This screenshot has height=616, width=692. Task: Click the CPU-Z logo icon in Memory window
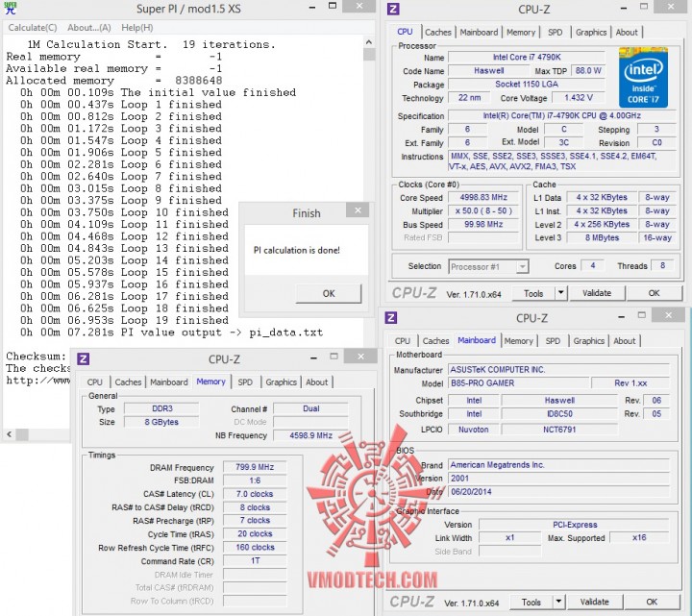(x=83, y=358)
